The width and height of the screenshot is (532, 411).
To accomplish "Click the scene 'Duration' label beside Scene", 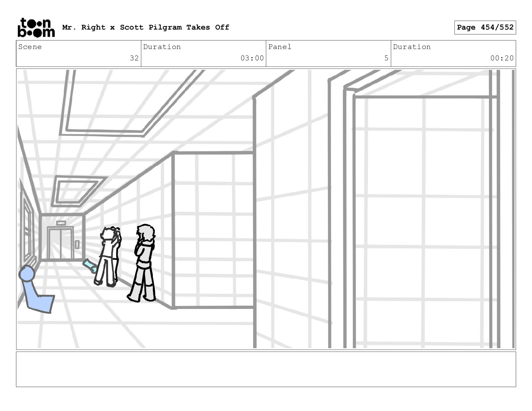I will pos(162,47).
